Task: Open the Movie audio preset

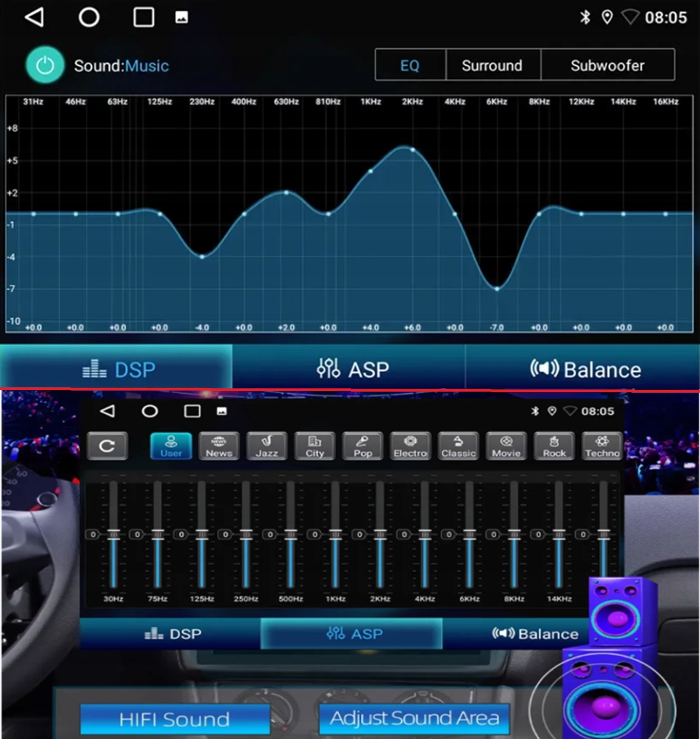Action: [x=506, y=446]
